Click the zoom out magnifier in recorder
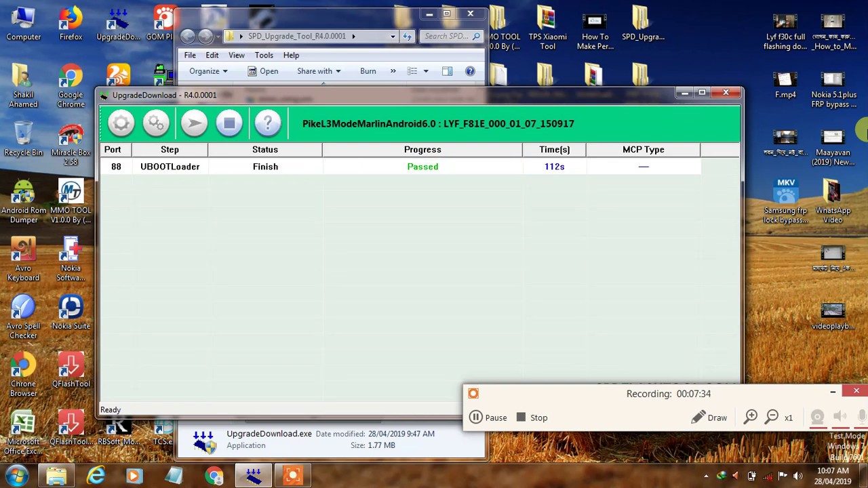The image size is (868, 488). click(x=772, y=418)
